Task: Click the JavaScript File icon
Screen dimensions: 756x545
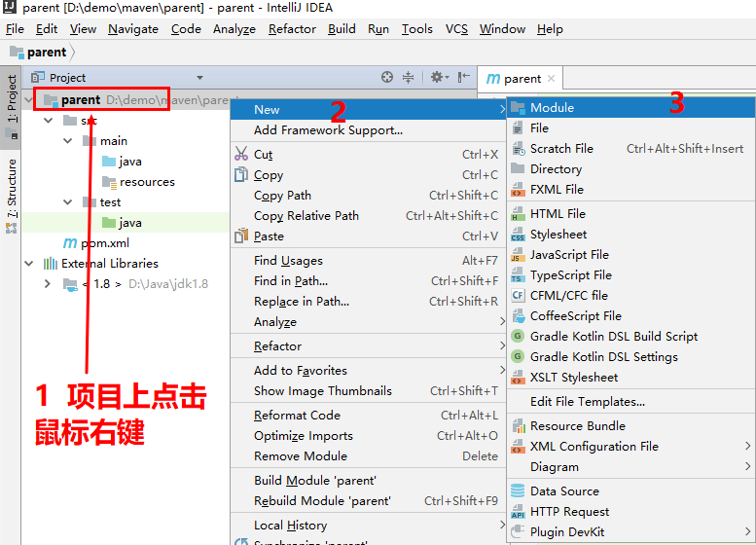Action: pos(518,255)
